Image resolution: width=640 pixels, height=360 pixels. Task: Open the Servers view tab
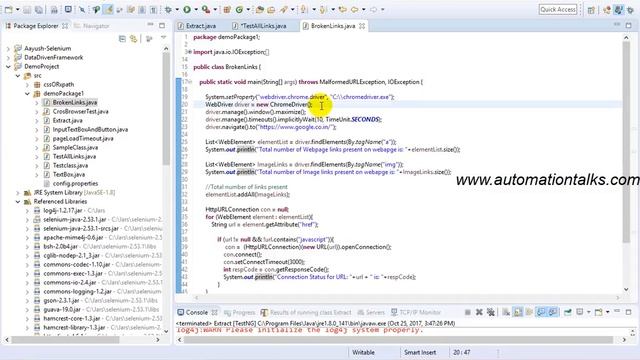(x=371, y=313)
